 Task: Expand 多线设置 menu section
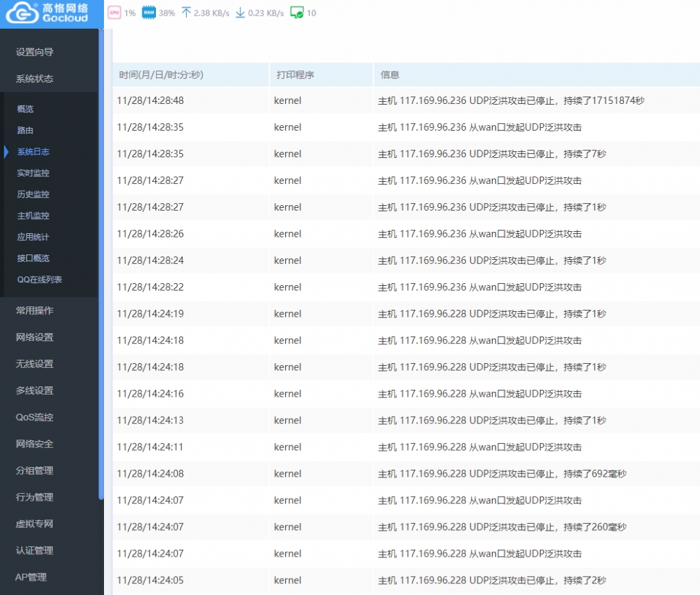pos(35,391)
